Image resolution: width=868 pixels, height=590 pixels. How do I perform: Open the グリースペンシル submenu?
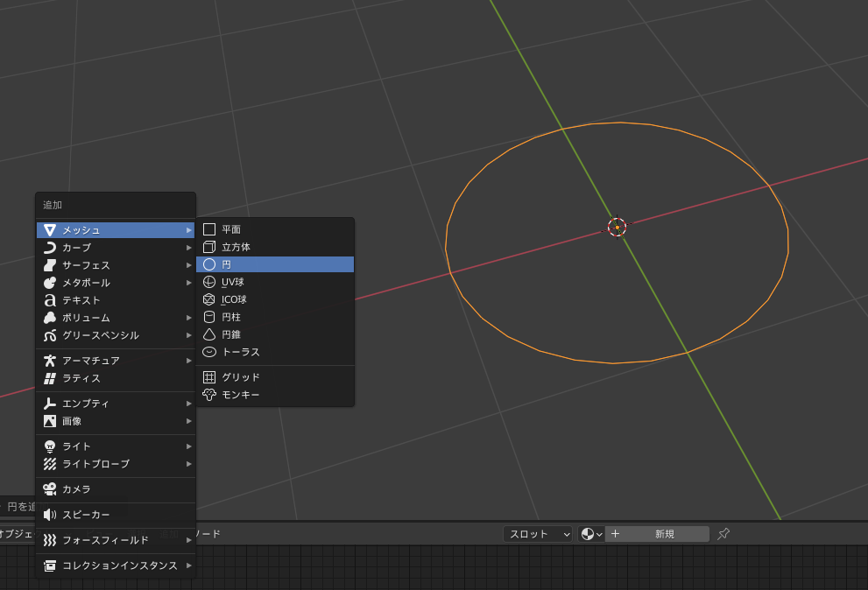pyautogui.click(x=115, y=335)
